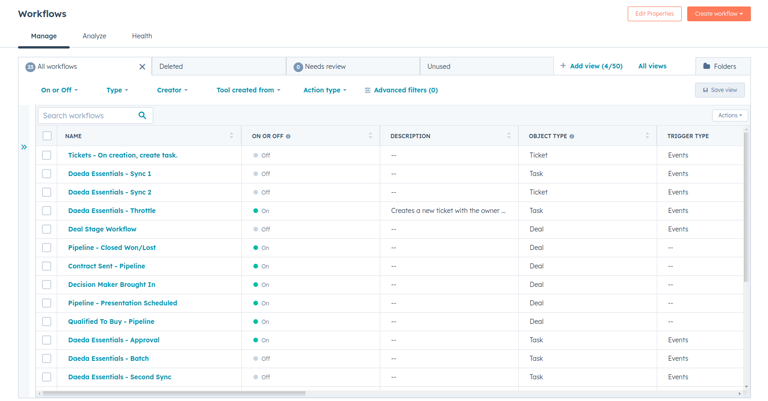768x401 pixels.
Task: Open Advanced filters panel
Action: click(401, 90)
